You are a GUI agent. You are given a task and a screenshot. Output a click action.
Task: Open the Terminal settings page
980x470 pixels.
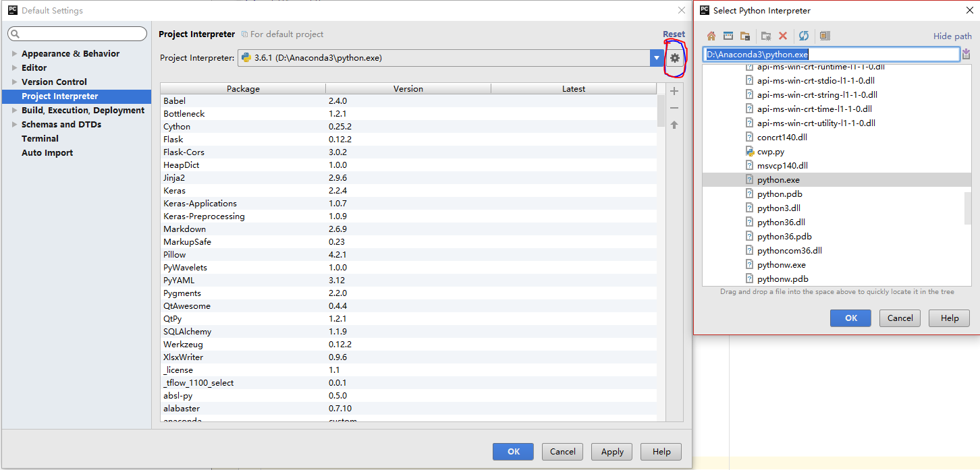(x=40, y=138)
